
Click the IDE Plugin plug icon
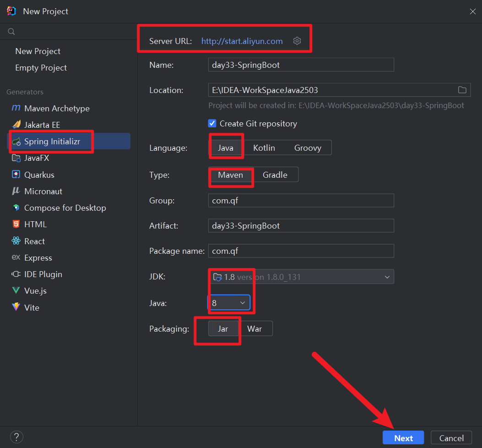[16, 274]
